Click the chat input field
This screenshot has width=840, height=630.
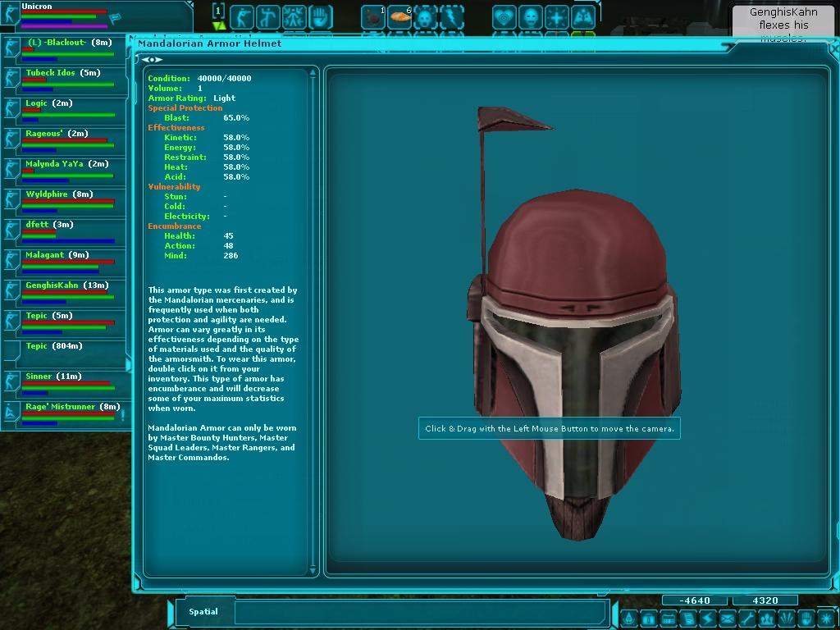pos(421,612)
